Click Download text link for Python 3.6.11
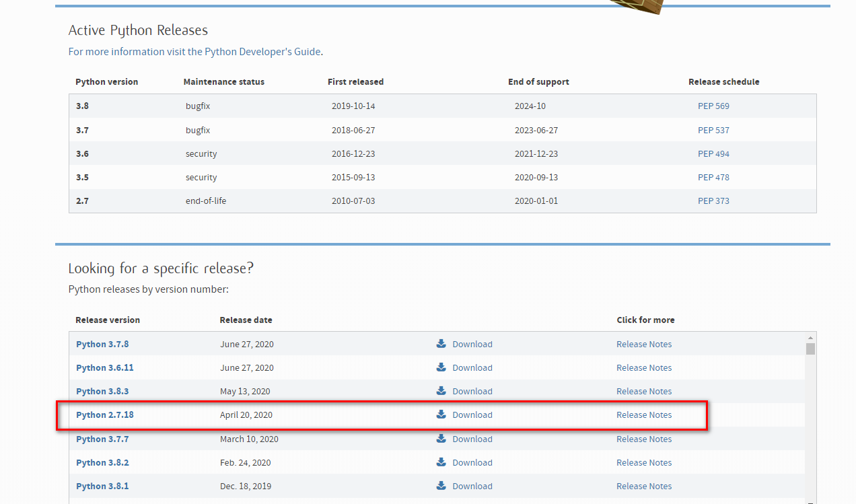This screenshot has width=856, height=504. pyautogui.click(x=472, y=367)
